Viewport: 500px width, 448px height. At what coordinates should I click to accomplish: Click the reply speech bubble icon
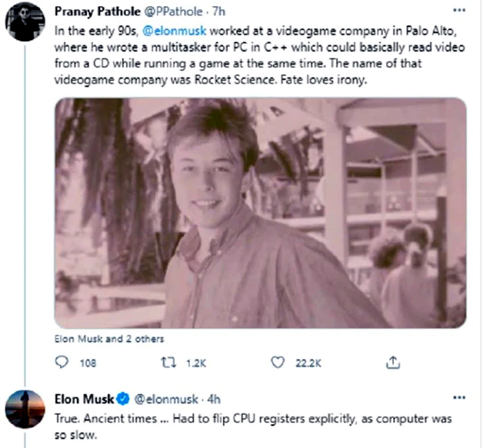pos(62,362)
